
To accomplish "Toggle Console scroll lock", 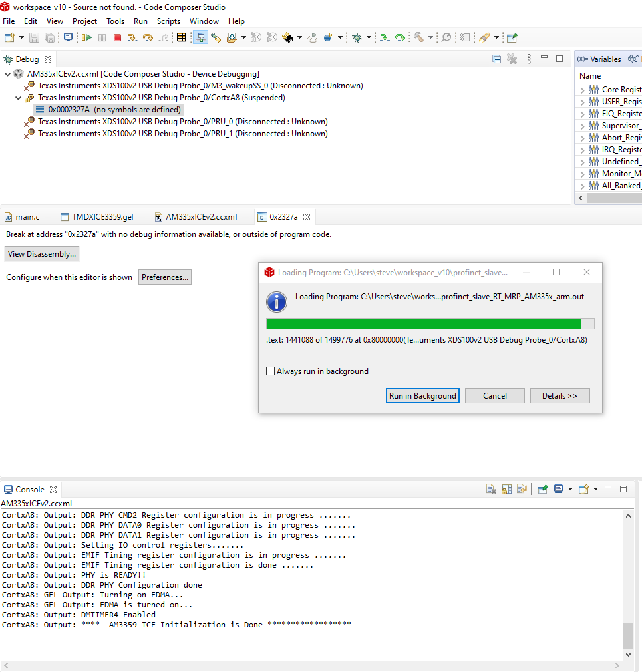I will (507, 488).
